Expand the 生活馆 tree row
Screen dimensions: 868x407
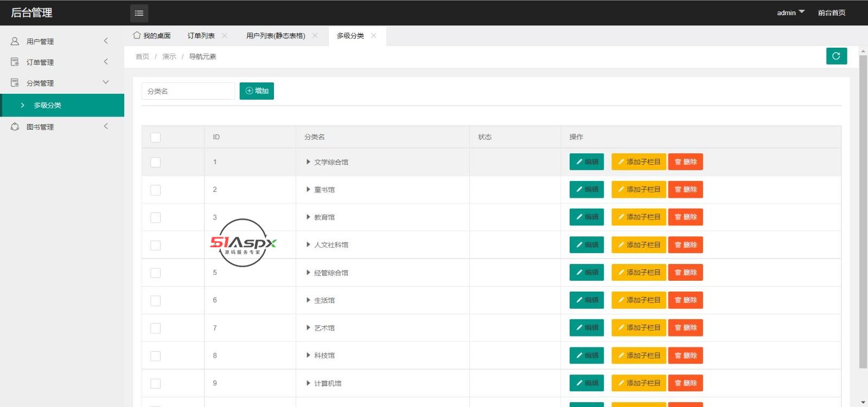[x=308, y=300]
